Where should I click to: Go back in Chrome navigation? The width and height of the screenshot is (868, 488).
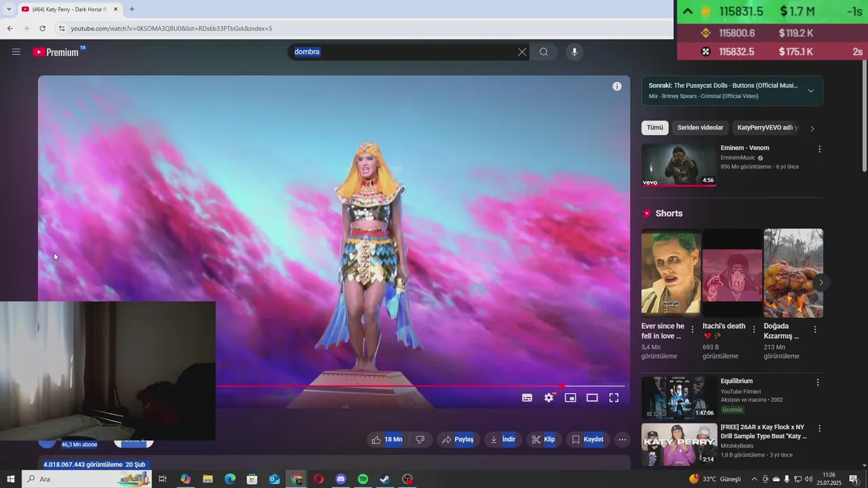click(9, 28)
